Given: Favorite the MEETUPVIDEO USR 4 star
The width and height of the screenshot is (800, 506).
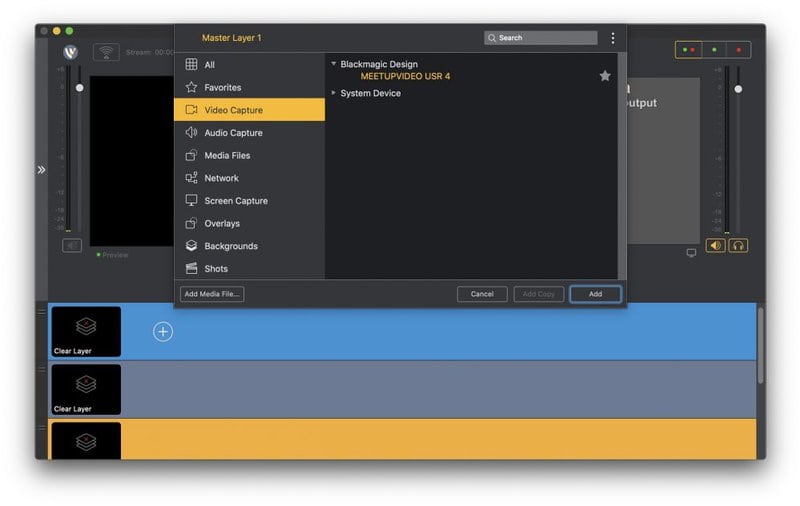Looking at the screenshot, I should [x=605, y=76].
